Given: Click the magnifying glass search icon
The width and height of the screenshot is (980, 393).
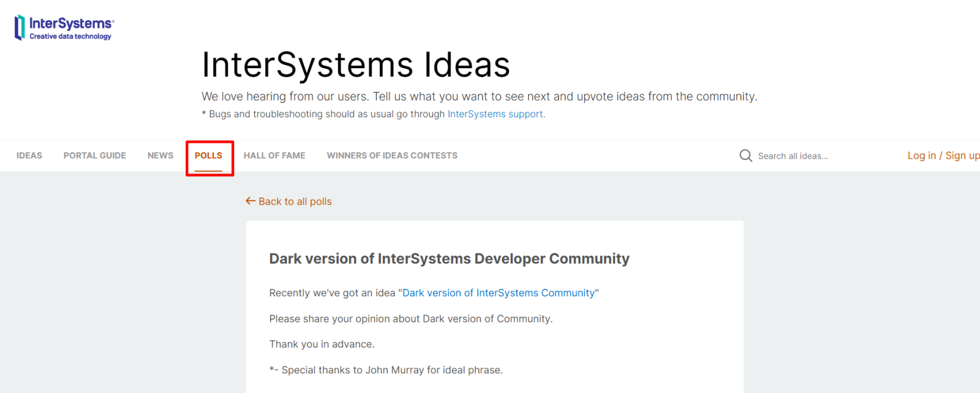Looking at the screenshot, I should pos(745,156).
